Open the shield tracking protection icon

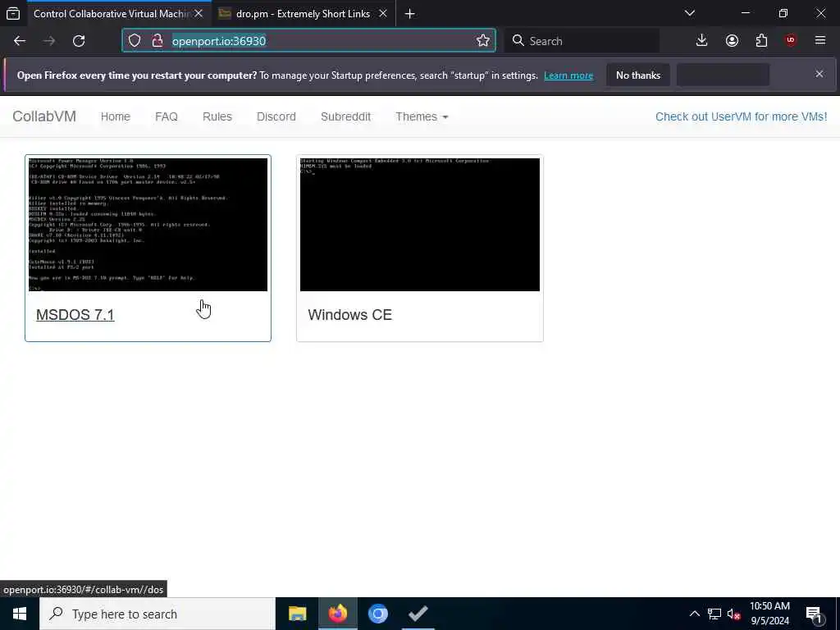[135, 41]
